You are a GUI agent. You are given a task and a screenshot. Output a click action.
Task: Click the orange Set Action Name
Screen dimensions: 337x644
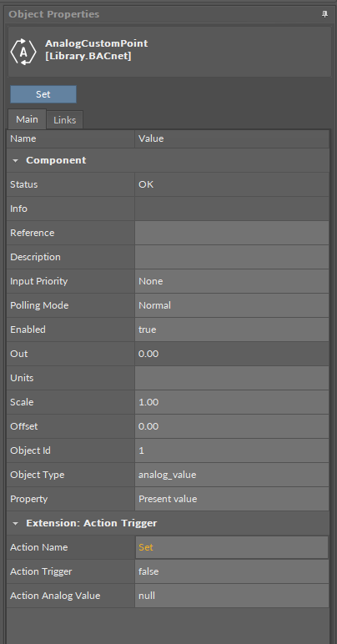point(146,547)
